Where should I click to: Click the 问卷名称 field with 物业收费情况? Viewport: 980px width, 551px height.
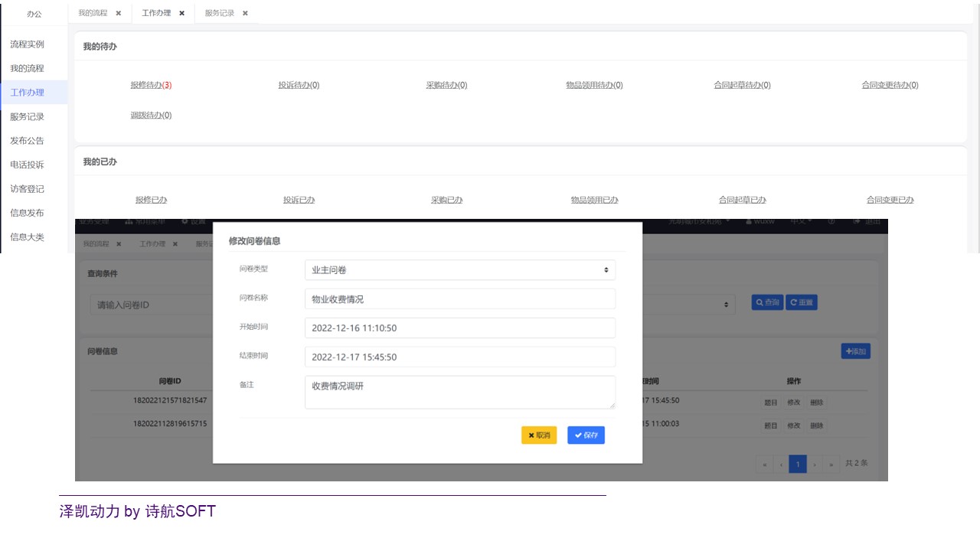pyautogui.click(x=460, y=299)
